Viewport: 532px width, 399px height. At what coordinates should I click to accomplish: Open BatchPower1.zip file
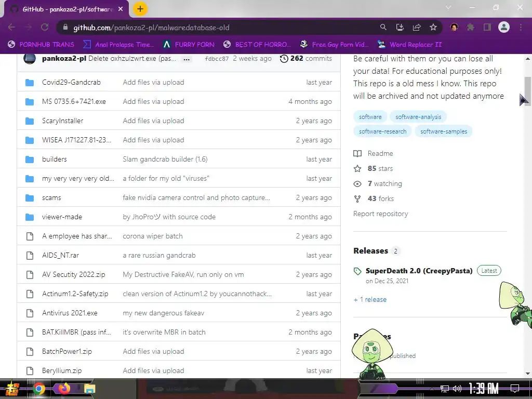[x=67, y=352]
